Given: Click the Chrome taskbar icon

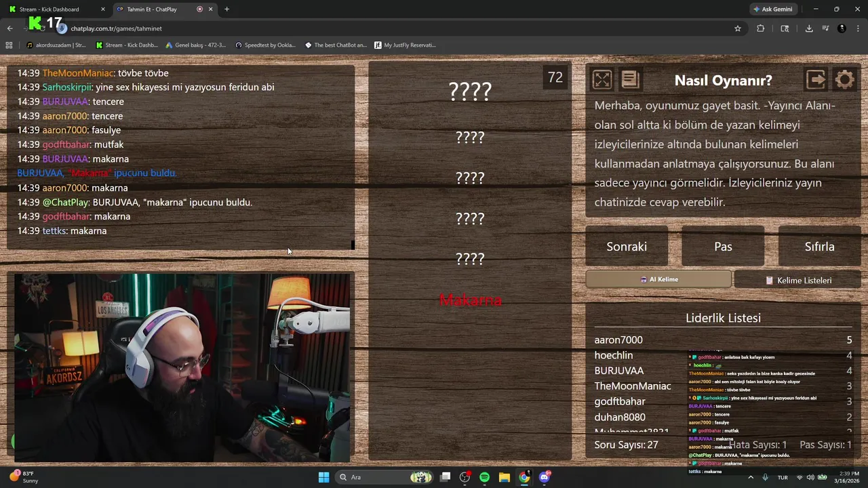Looking at the screenshot, I should point(524,477).
